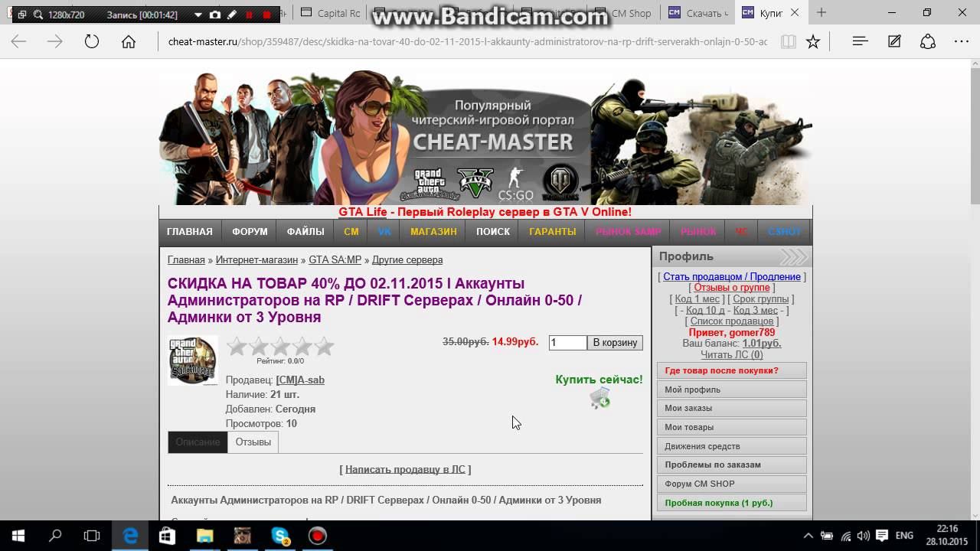Image resolution: width=980 pixels, height=551 pixels.
Task: Rate the product one star
Action: tap(237, 347)
